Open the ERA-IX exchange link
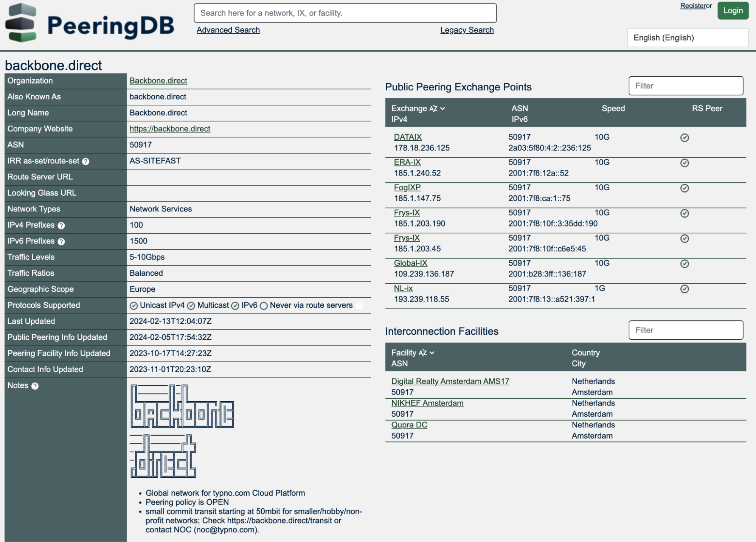This screenshot has height=542, width=756. (407, 162)
